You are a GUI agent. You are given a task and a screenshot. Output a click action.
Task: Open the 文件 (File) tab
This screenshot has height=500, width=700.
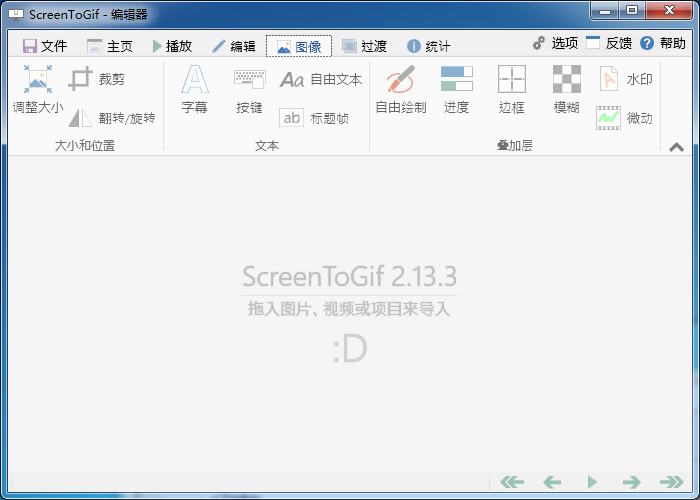click(45, 46)
